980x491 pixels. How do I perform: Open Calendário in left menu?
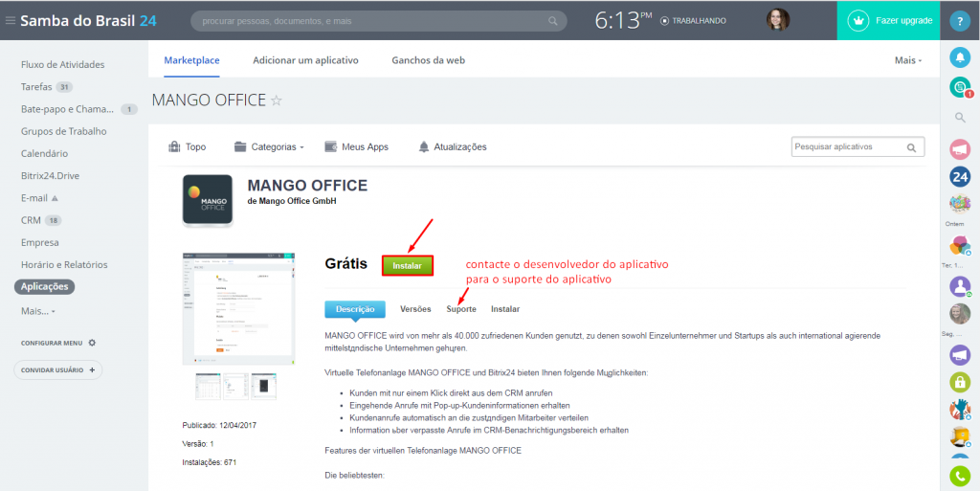[44, 154]
